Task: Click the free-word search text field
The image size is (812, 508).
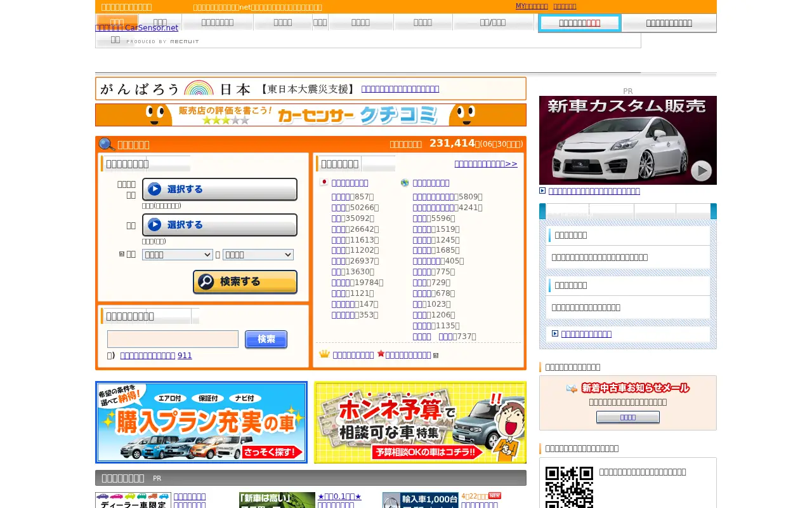Action: point(173,339)
